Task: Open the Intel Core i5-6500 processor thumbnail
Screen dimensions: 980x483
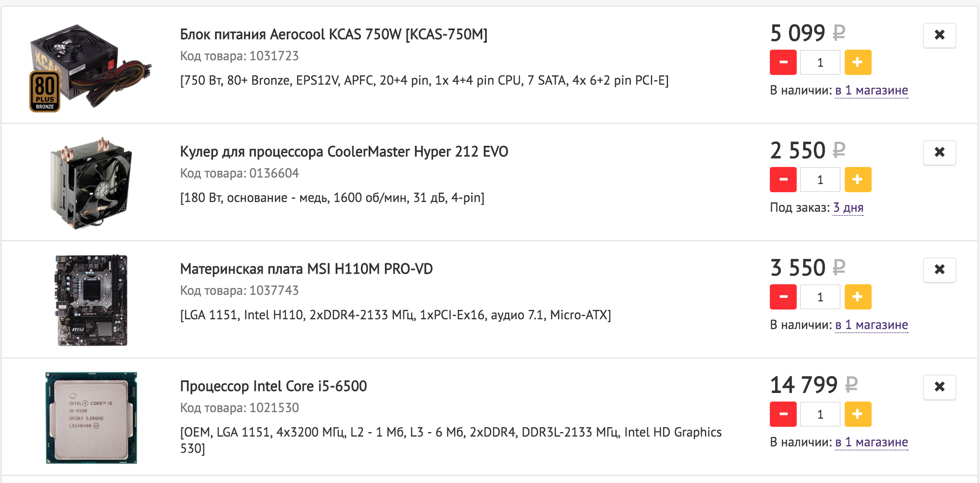Action: point(91,418)
